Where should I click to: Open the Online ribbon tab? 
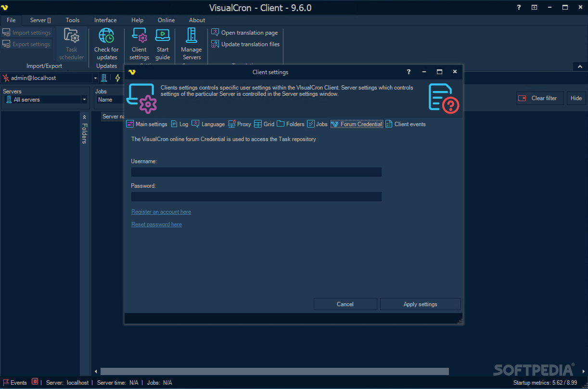click(166, 20)
